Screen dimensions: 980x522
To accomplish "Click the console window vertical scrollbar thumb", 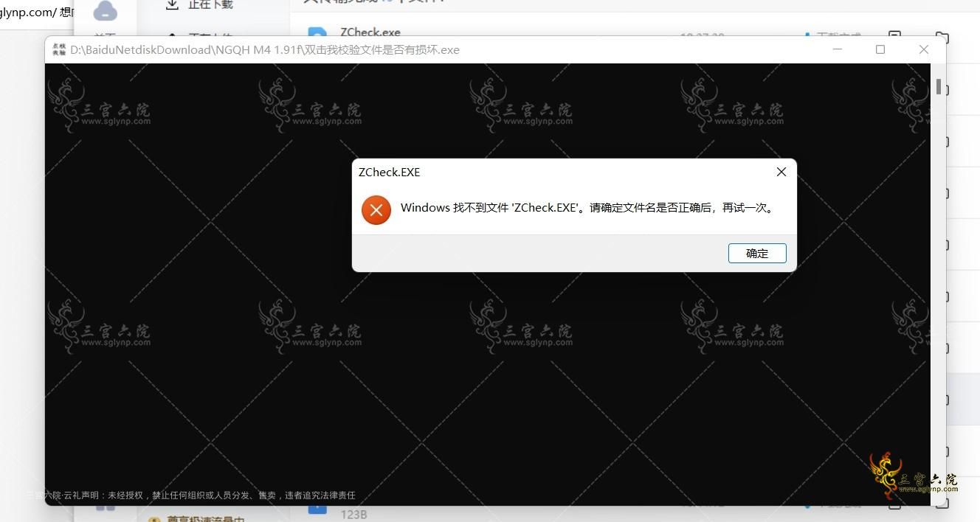I will click(939, 87).
